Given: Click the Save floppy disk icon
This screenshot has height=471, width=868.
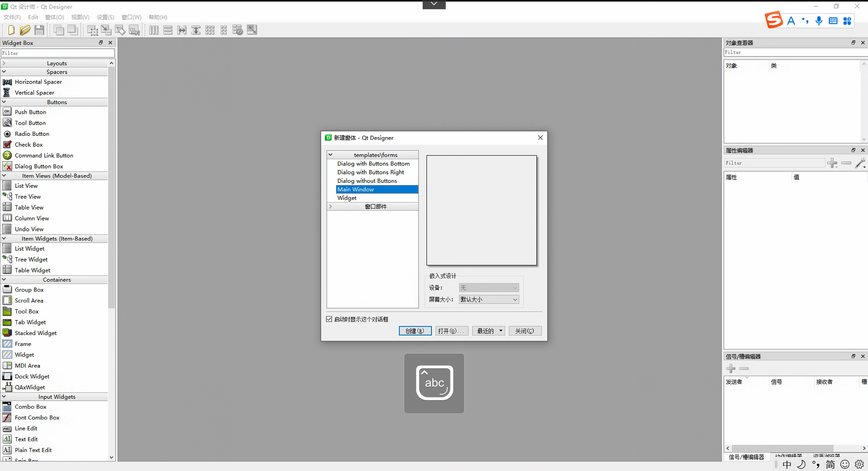Looking at the screenshot, I should coord(39,30).
